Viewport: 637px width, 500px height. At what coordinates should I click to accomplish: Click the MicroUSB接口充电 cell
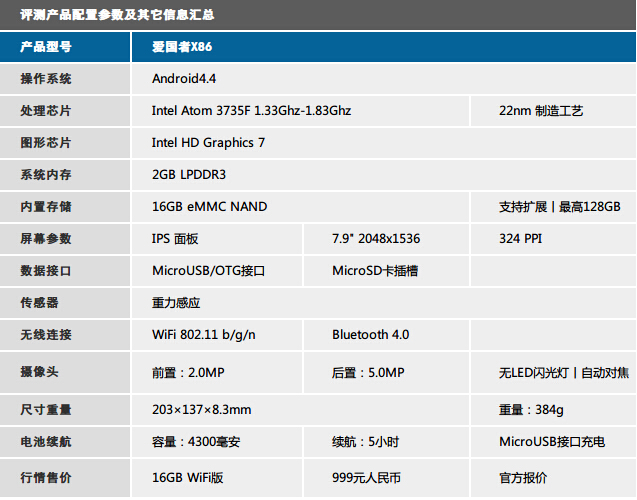(x=552, y=442)
